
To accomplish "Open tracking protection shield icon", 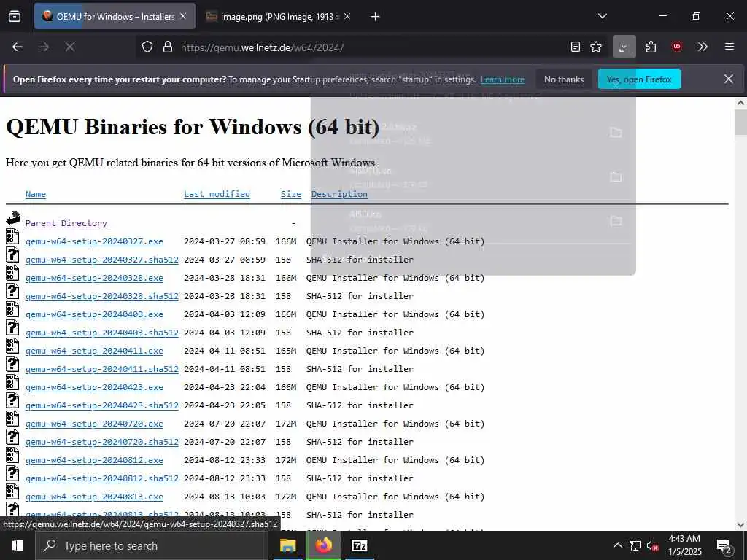I will coord(147,47).
